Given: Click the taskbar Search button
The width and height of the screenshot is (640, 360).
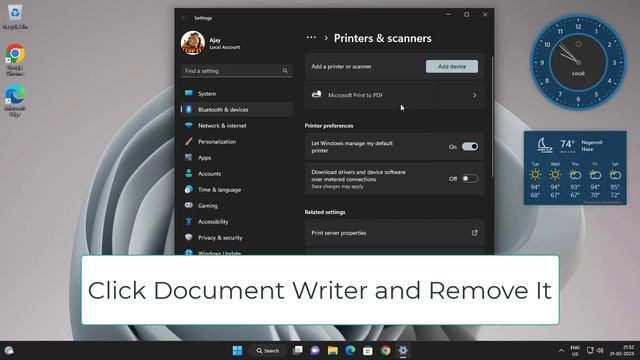Looking at the screenshot, I should (267, 350).
